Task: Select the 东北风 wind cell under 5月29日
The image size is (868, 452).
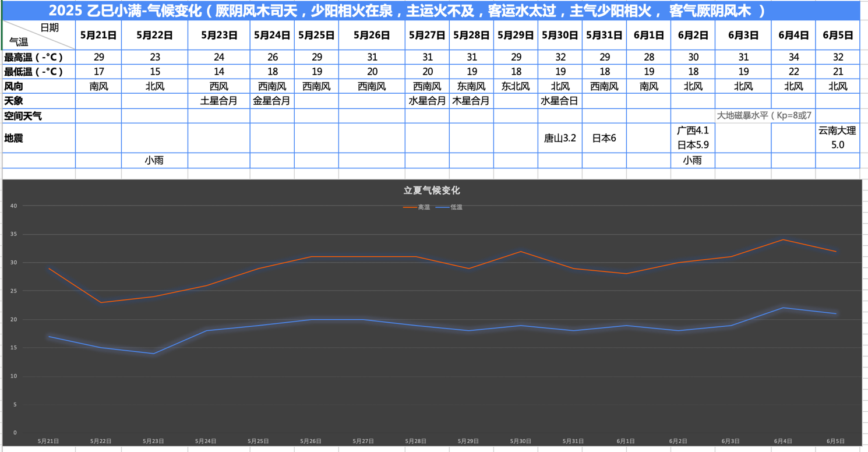Action: click(x=516, y=86)
